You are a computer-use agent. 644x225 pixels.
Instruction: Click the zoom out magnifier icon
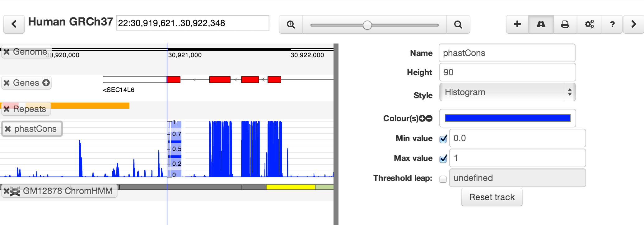[458, 24]
